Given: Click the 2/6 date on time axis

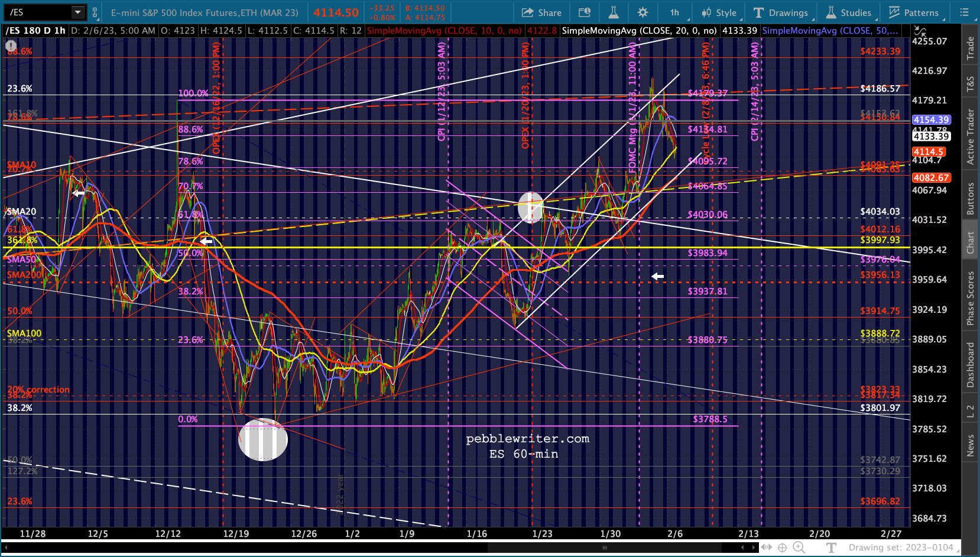Looking at the screenshot, I should 675,534.
